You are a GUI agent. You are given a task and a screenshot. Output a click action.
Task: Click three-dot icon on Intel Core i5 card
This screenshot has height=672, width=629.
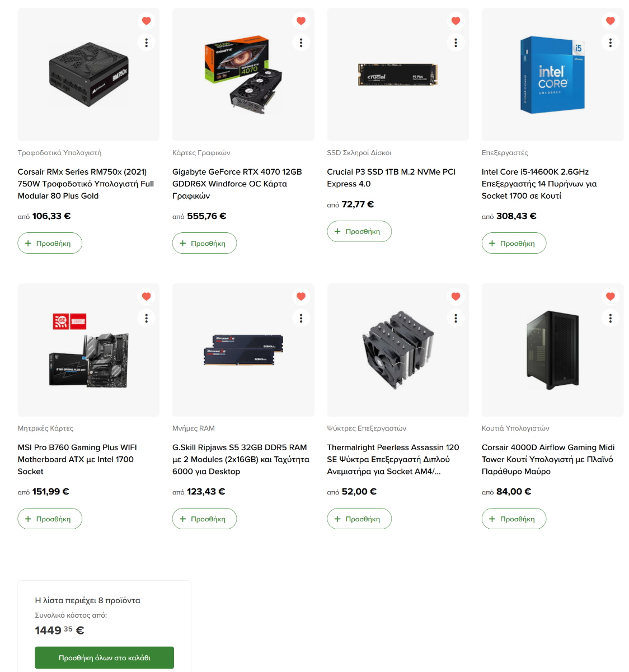coord(611,43)
